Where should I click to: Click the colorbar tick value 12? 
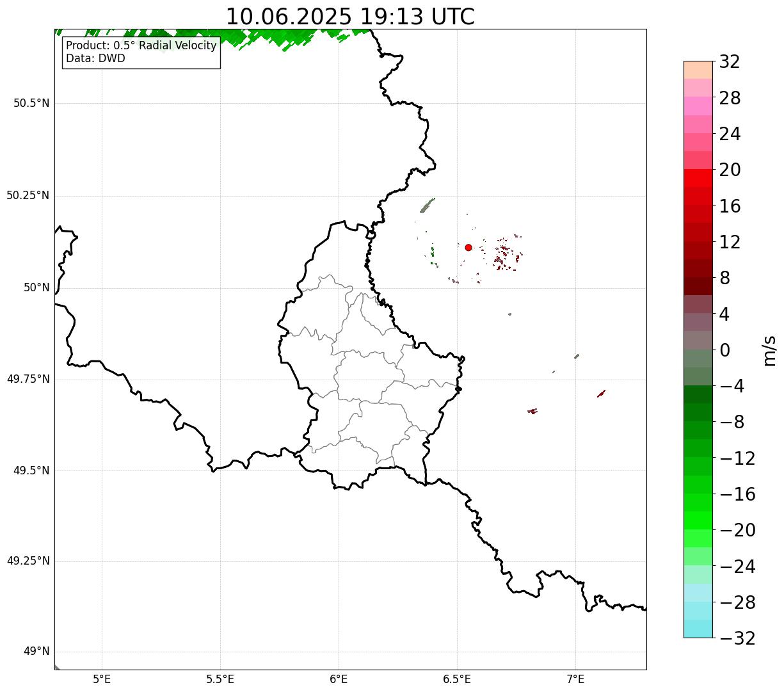(x=730, y=242)
